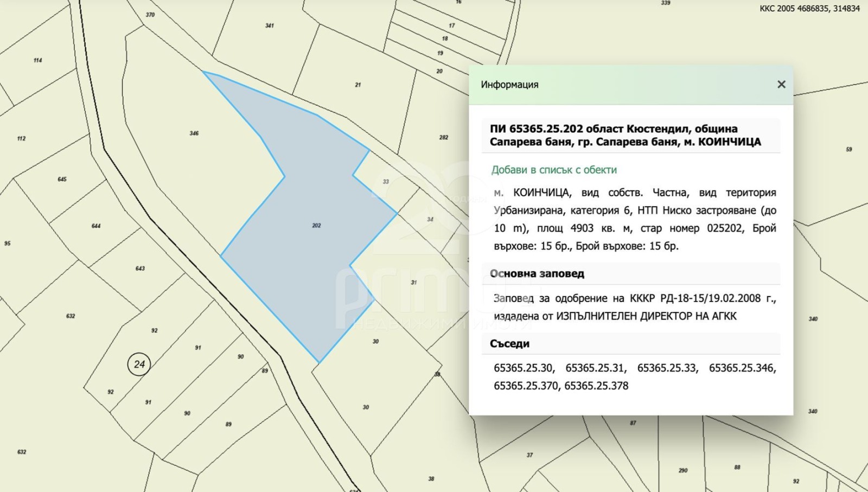Select highlighted parcel 202 on the map

(x=316, y=225)
